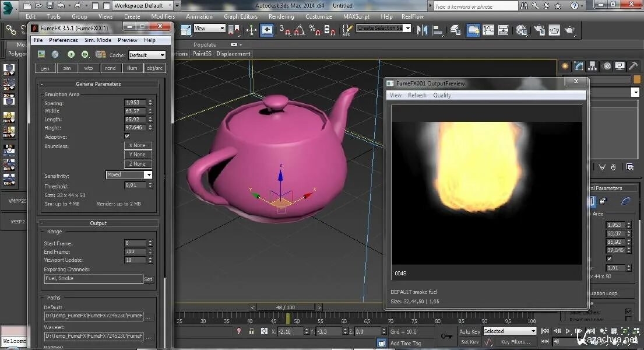Toggle the 3D Snaps icon
The height and width of the screenshot is (350, 644).
point(284,30)
